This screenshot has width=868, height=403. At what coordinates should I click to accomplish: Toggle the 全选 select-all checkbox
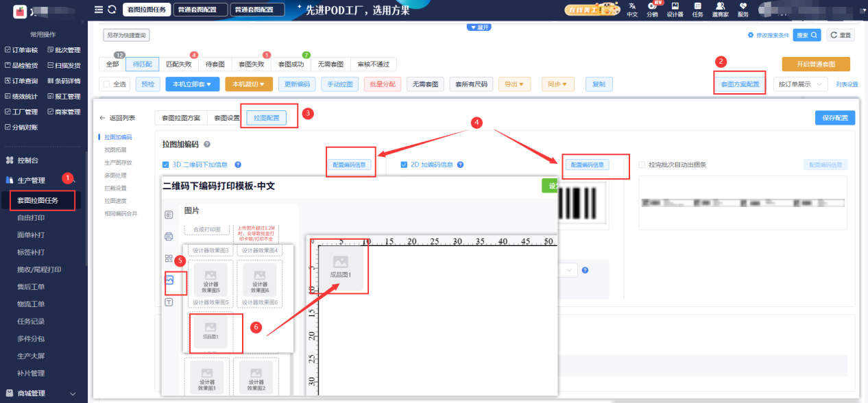[x=106, y=84]
